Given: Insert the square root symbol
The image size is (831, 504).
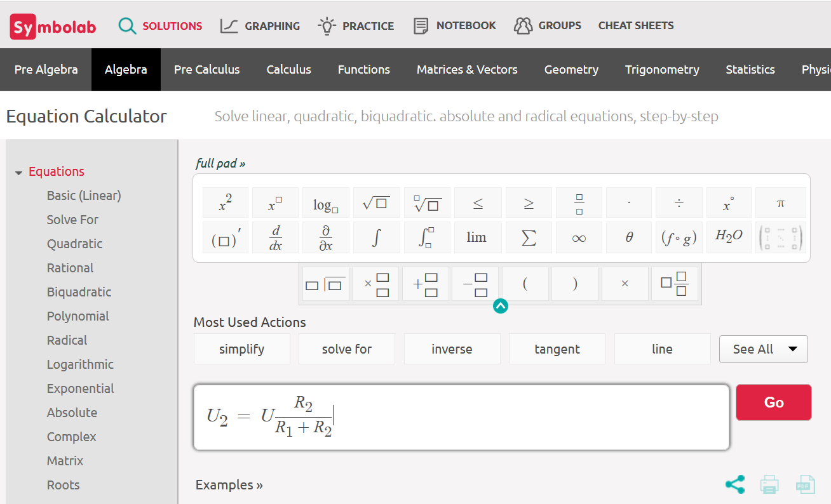Looking at the screenshot, I should pyautogui.click(x=376, y=203).
